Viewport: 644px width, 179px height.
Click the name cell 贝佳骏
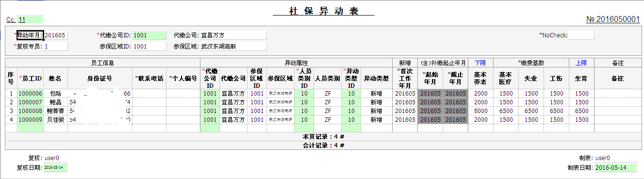tap(56, 120)
